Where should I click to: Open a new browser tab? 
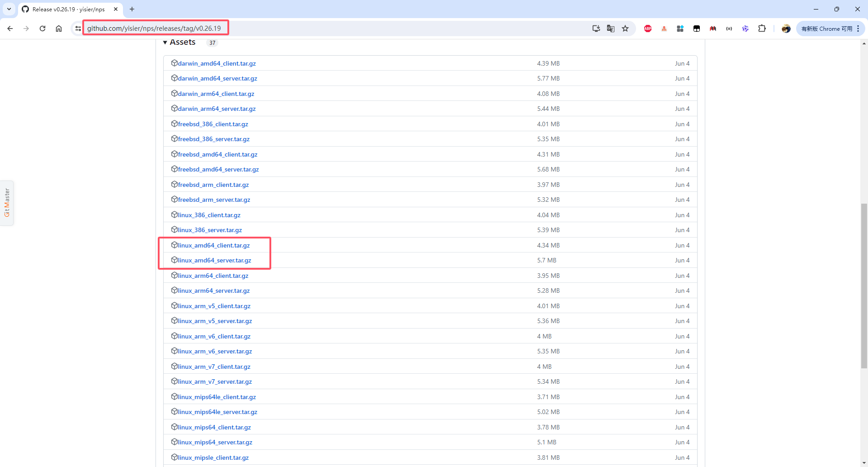(x=132, y=9)
